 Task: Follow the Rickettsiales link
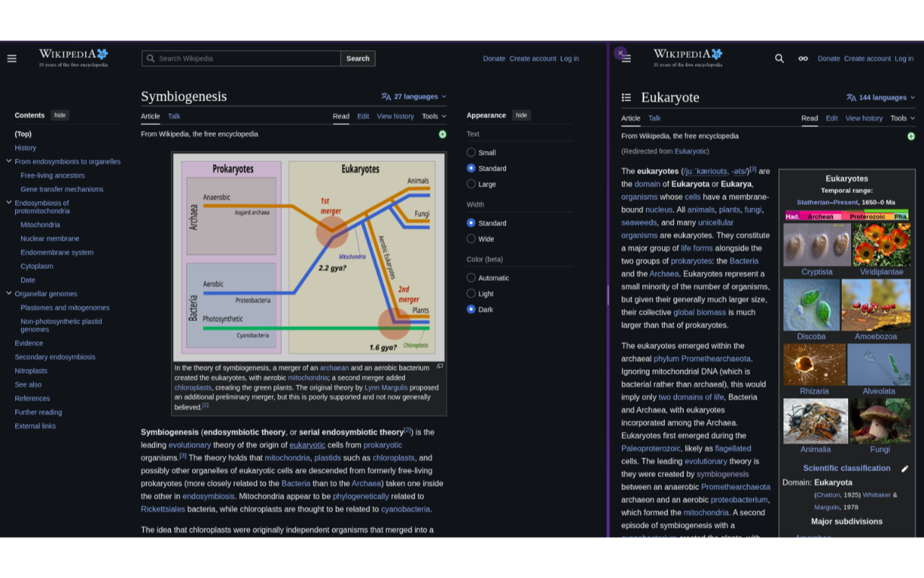click(x=163, y=509)
